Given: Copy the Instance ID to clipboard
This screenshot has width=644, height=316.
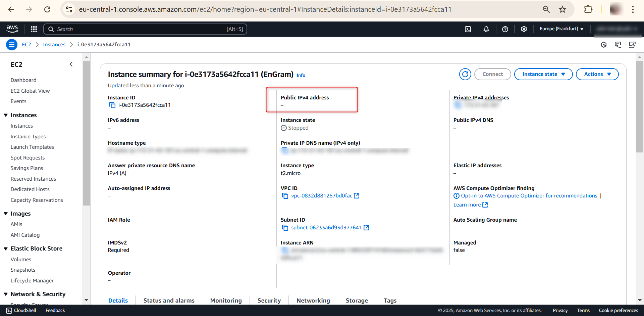Looking at the screenshot, I should (112, 105).
